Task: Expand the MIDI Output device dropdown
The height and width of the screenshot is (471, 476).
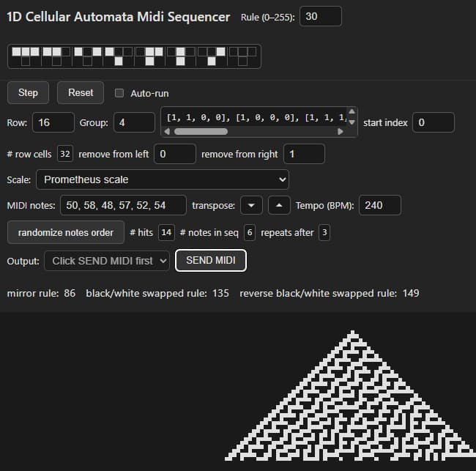Action: (106, 261)
